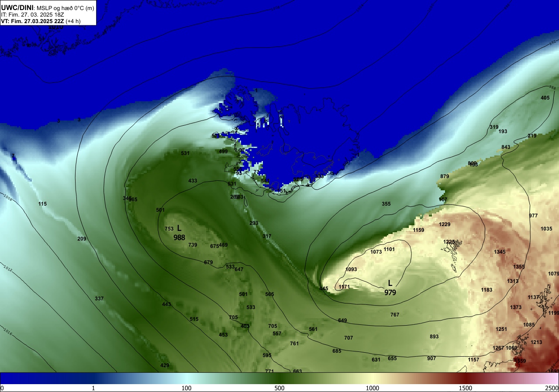The height and width of the screenshot is (392, 559).
Task: Click the height value '1355'
Action: (x=519, y=267)
